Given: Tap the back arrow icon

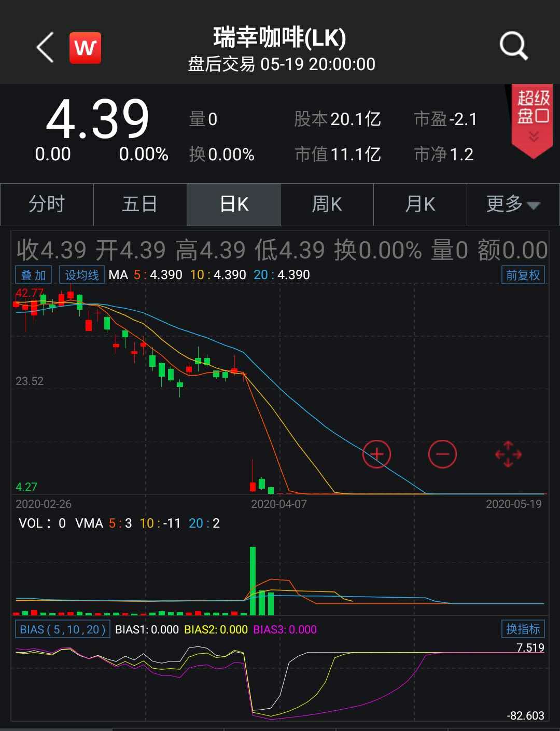Looking at the screenshot, I should [45, 47].
